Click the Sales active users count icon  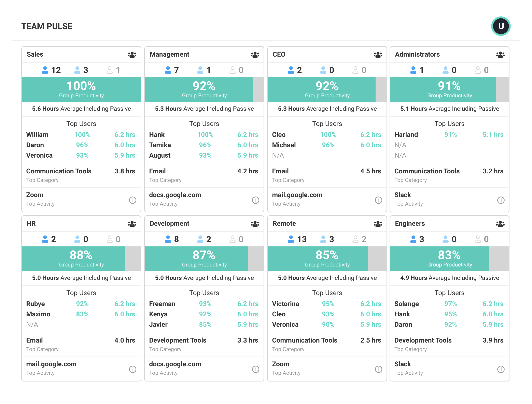point(45,70)
